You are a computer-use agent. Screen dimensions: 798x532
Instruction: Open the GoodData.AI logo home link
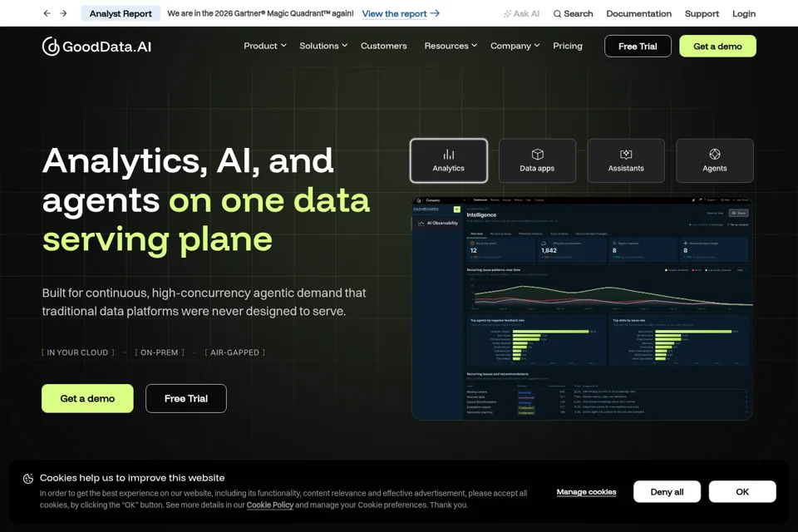pos(96,47)
